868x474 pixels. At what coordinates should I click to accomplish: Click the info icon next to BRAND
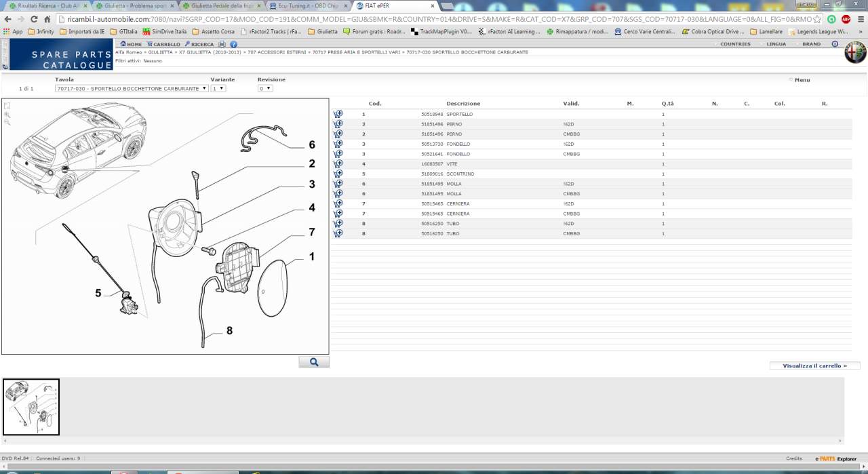pos(834,44)
